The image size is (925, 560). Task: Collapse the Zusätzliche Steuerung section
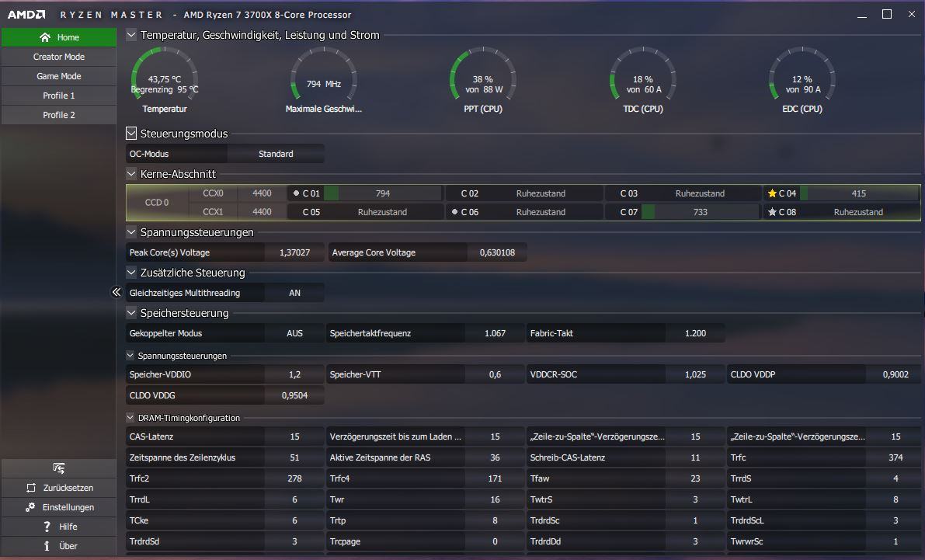131,272
